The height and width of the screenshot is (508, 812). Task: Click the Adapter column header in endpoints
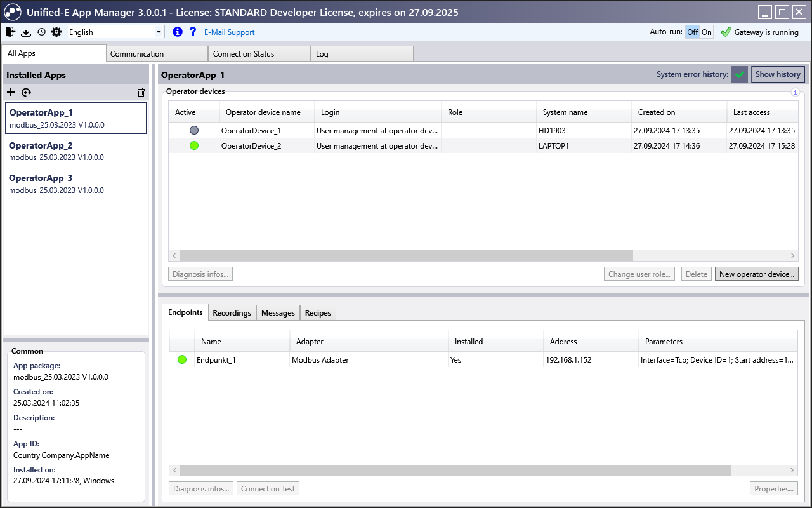(x=369, y=342)
